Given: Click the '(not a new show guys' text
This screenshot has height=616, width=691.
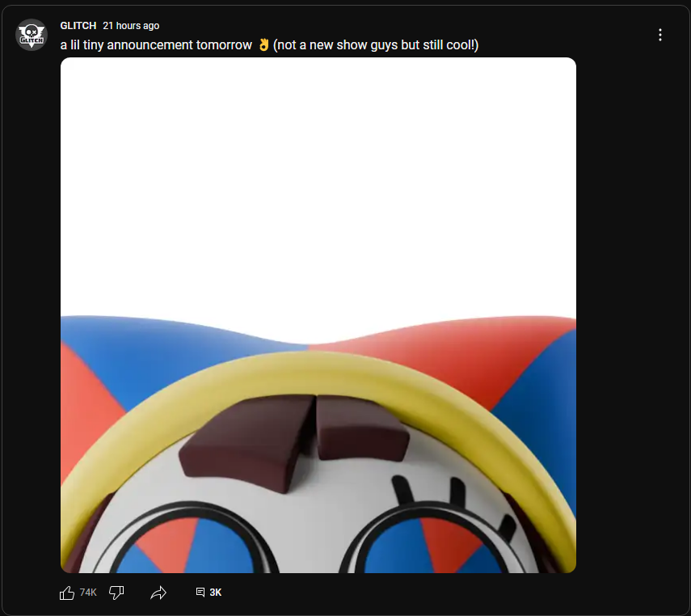Looking at the screenshot, I should (x=335, y=45).
